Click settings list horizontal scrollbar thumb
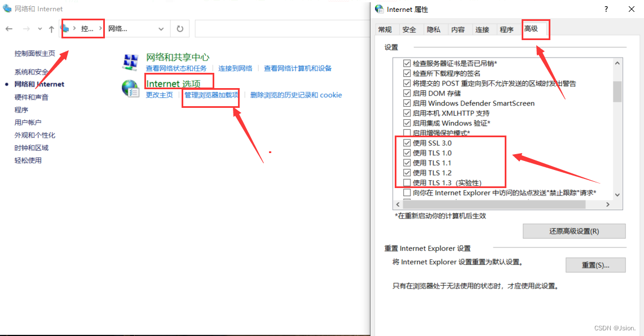Image resolution: width=644 pixels, height=336 pixels. pyautogui.click(x=494, y=204)
